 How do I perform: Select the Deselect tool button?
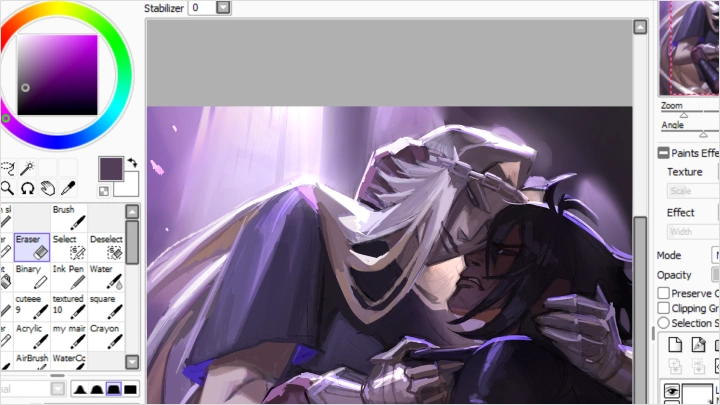(x=104, y=247)
